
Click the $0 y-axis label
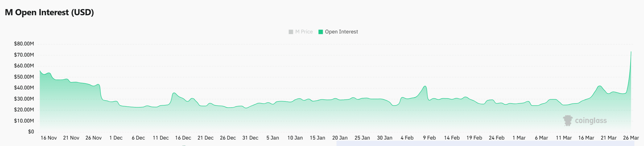tap(31, 132)
